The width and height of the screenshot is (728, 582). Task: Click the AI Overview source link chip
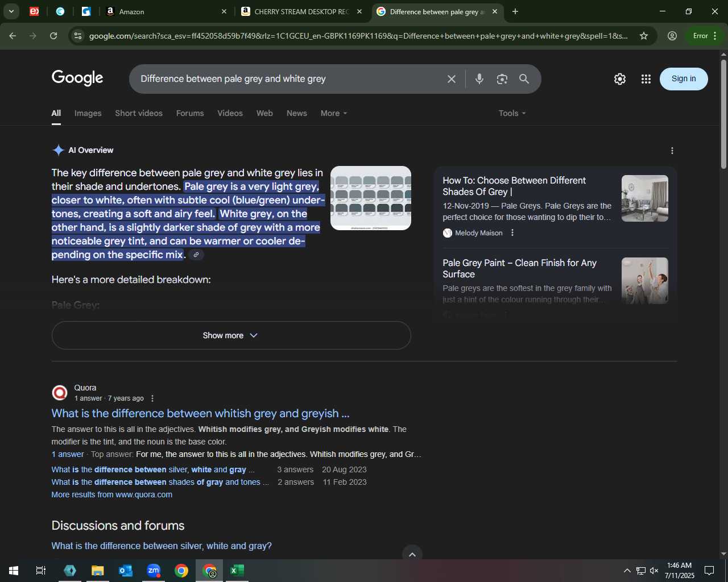(196, 255)
